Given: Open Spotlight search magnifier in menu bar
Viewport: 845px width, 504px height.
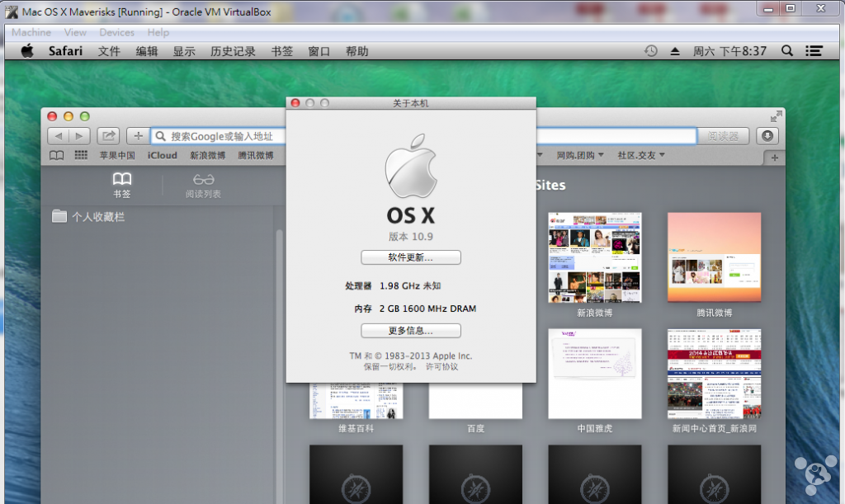Looking at the screenshot, I should [786, 51].
